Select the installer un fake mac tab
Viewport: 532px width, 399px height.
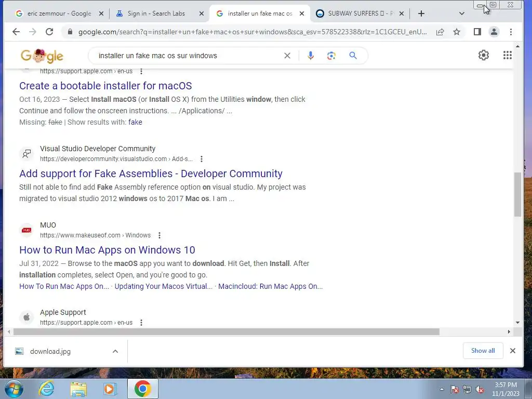pyautogui.click(x=260, y=14)
